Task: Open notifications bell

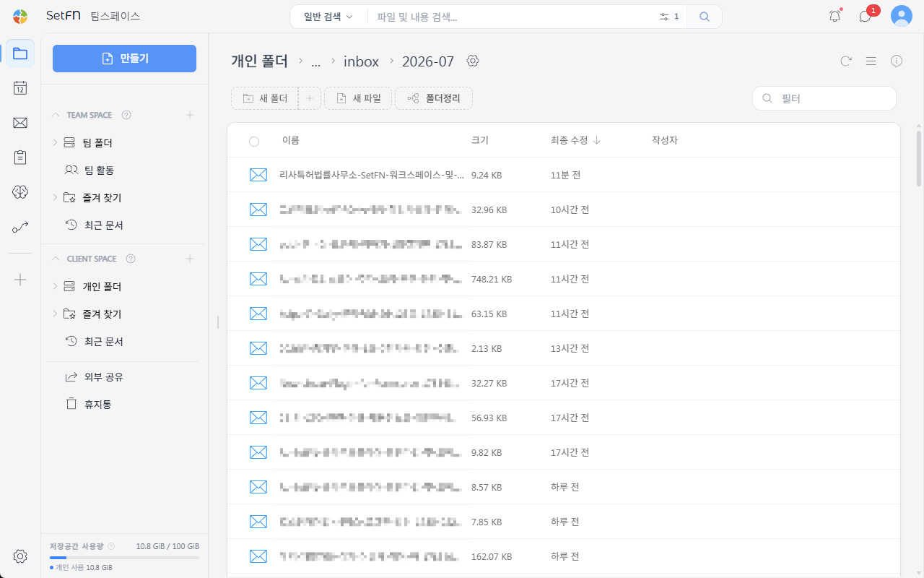Action: [834, 16]
